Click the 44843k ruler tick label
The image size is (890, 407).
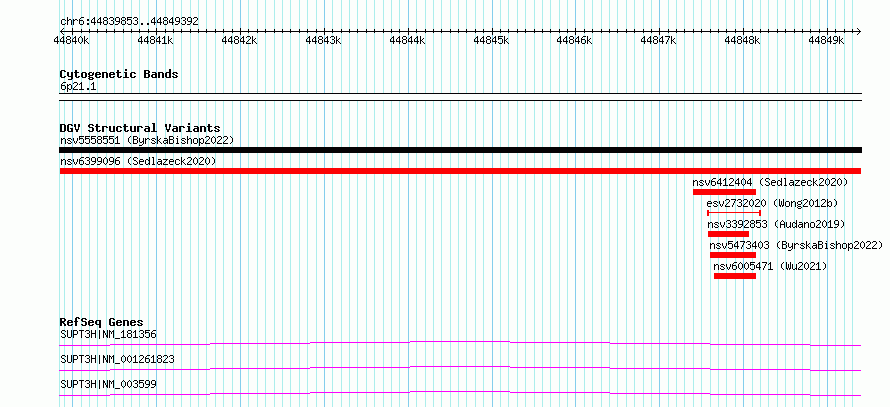323,40
